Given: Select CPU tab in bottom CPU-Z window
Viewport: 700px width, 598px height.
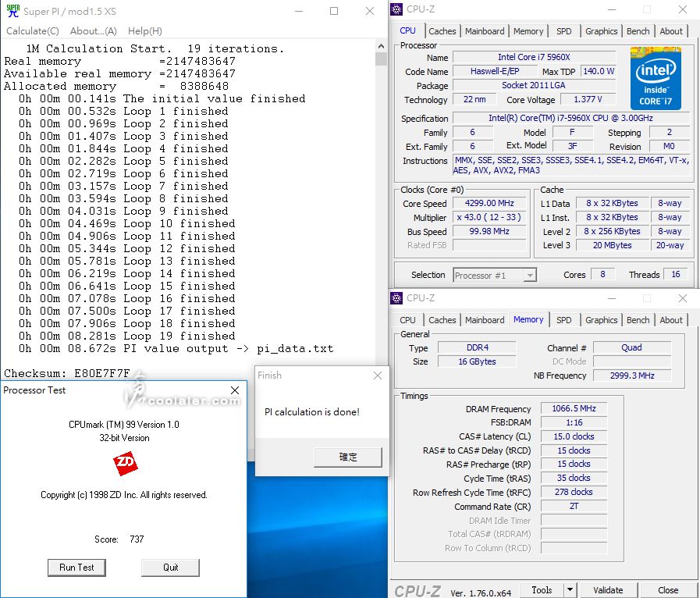Looking at the screenshot, I should [407, 320].
